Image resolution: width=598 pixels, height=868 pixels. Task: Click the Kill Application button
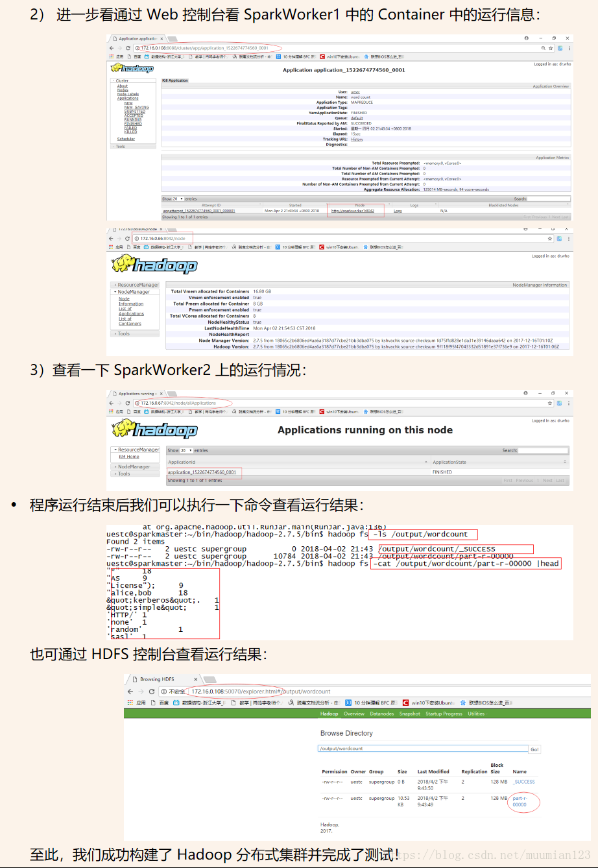(x=175, y=80)
